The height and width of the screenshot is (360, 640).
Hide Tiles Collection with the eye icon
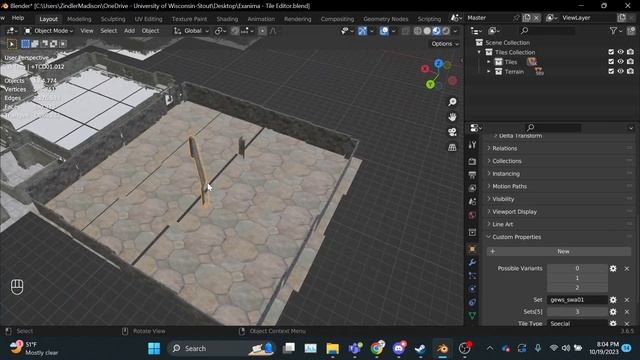tap(620, 52)
